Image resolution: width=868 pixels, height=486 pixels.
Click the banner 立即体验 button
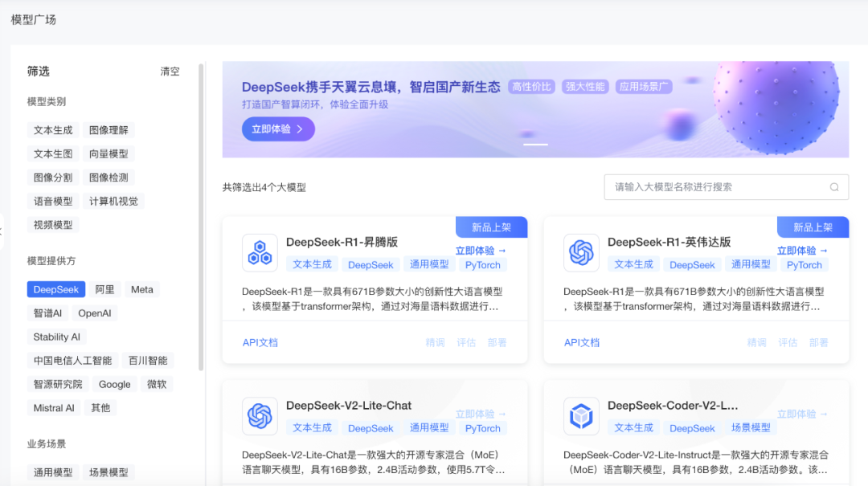click(278, 129)
